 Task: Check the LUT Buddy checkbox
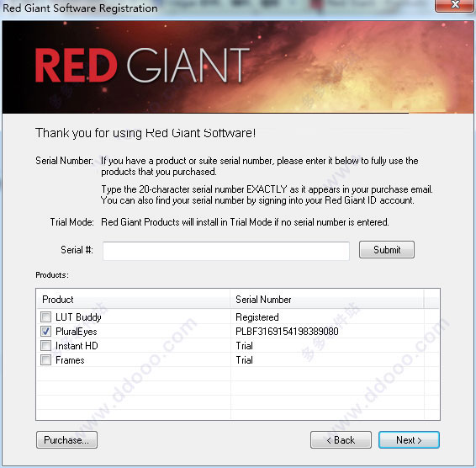pos(46,317)
